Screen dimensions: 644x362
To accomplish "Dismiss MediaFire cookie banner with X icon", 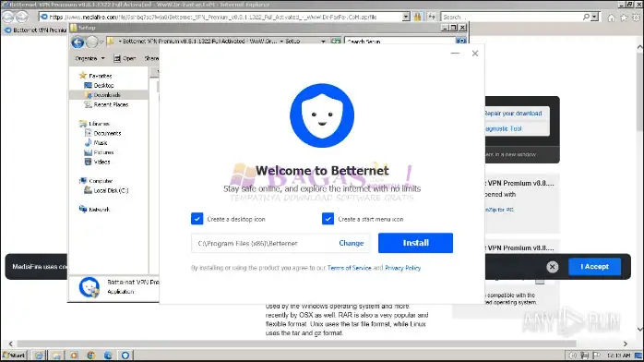I will click(x=552, y=267).
